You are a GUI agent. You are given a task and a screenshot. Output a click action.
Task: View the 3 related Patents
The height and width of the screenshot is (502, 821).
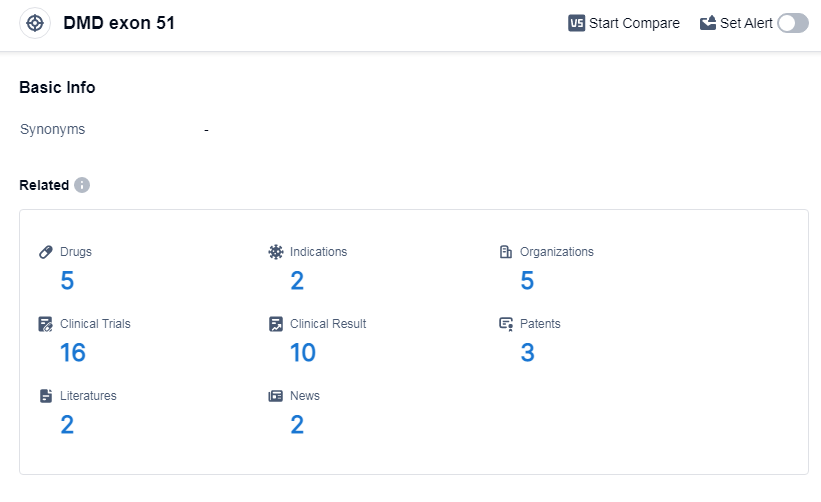coord(527,353)
